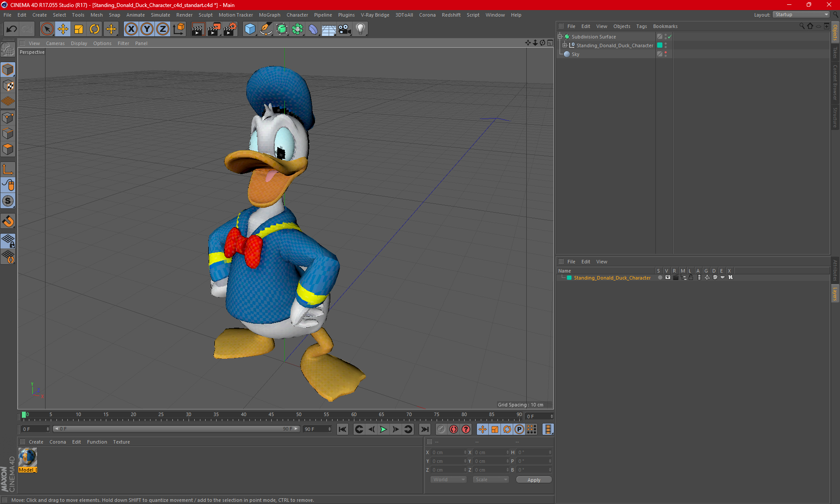Activate the Rotate tool

pyautogui.click(x=94, y=29)
